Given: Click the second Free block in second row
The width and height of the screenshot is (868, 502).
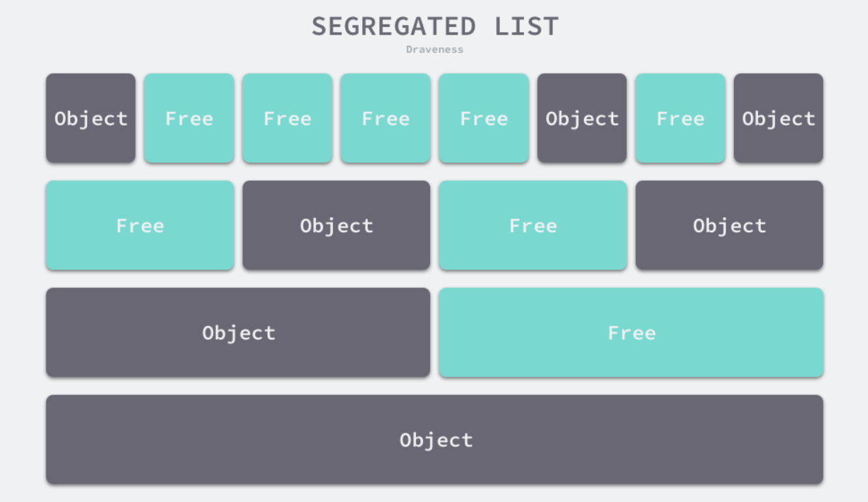Looking at the screenshot, I should pos(533,226).
